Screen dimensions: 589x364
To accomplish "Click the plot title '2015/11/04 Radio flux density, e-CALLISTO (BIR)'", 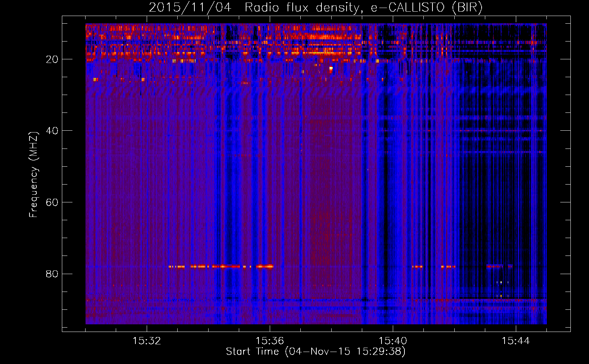I will pos(316,8).
